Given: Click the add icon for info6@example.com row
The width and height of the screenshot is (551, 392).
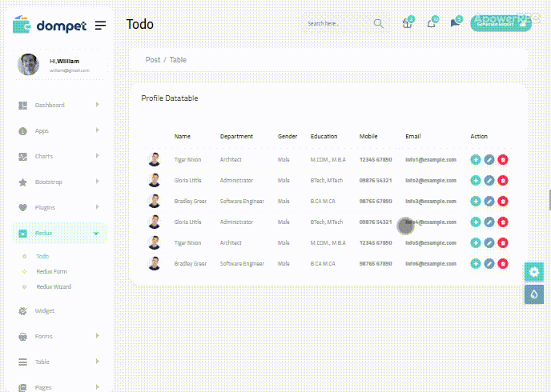Looking at the screenshot, I should tap(476, 263).
